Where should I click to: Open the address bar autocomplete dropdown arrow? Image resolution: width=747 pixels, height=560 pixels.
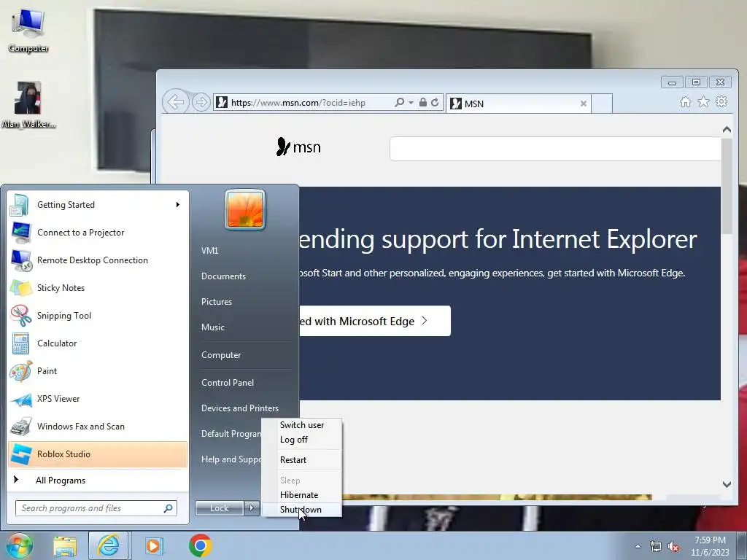[x=411, y=102]
